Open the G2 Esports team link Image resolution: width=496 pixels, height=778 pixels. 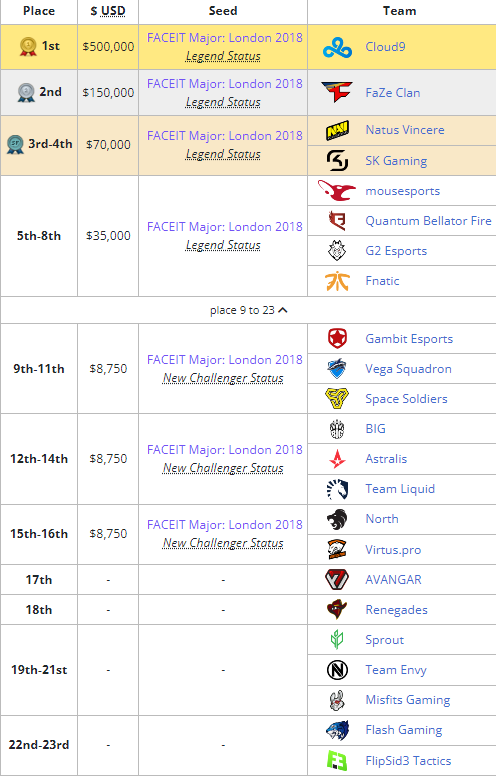point(396,251)
